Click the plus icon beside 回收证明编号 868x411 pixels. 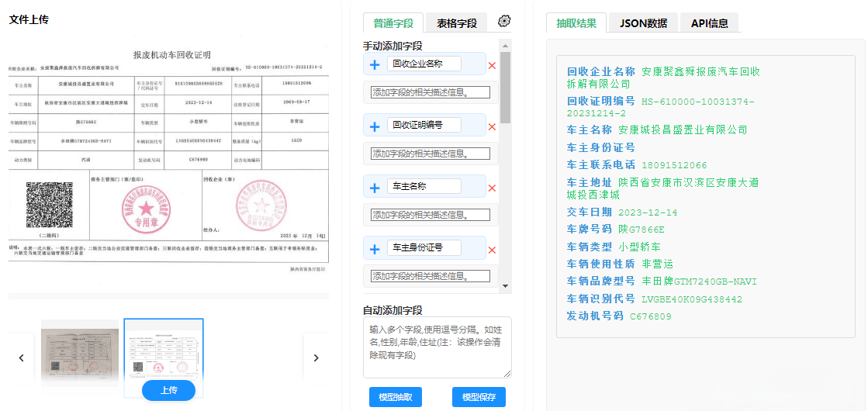(x=375, y=126)
